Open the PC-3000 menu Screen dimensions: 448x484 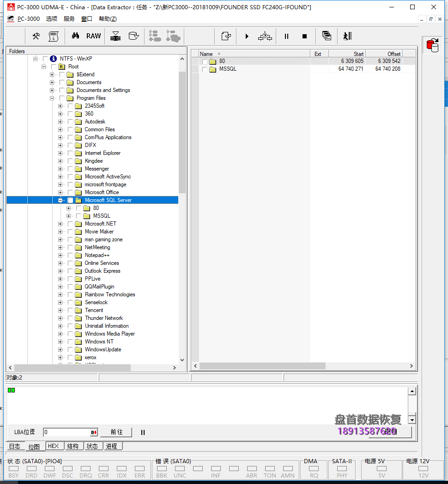click(x=28, y=19)
